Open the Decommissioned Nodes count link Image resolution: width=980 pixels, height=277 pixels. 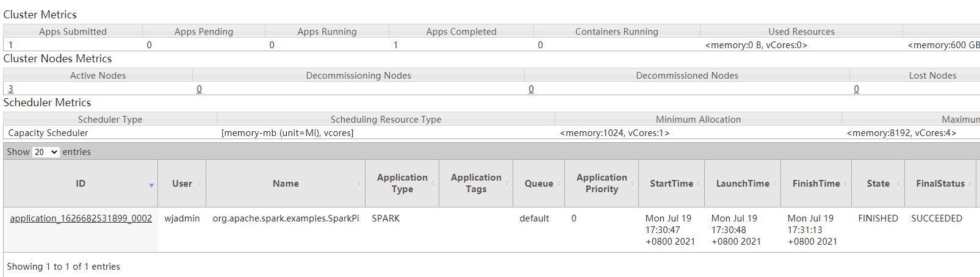tap(531, 89)
